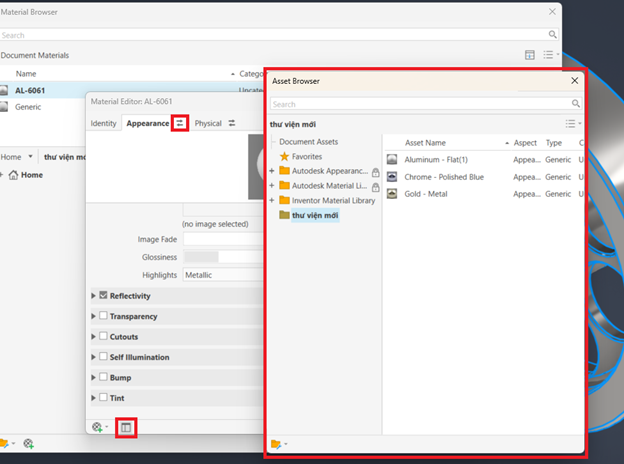Select Chrome - Polished Blue asset thumbnail
624x464 pixels.
tap(392, 177)
